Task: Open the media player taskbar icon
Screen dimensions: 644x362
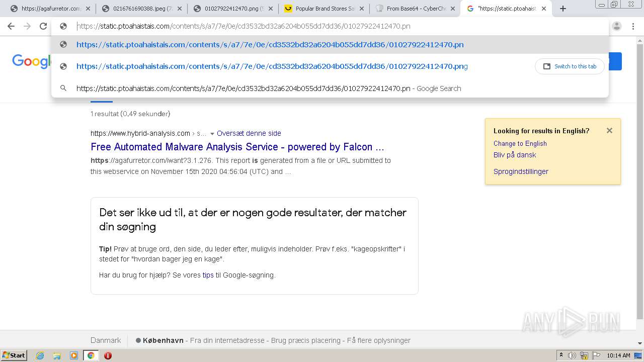Action: [x=73, y=355]
